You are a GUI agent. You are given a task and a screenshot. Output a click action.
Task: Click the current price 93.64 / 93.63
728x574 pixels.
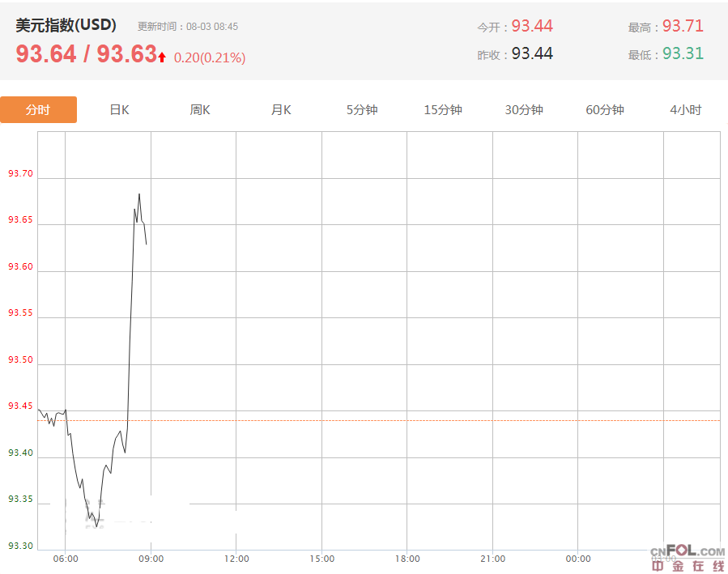86,54
